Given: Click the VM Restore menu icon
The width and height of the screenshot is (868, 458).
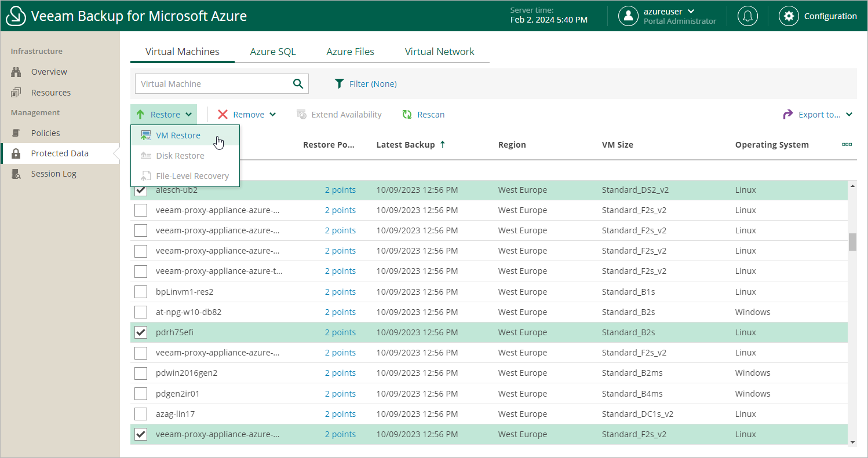Looking at the screenshot, I should (146, 135).
